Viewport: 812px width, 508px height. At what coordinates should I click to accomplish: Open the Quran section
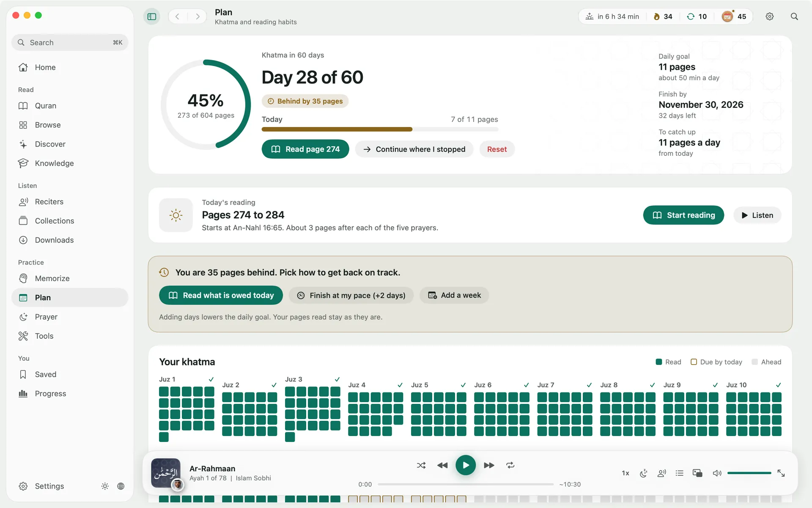[x=70, y=106]
